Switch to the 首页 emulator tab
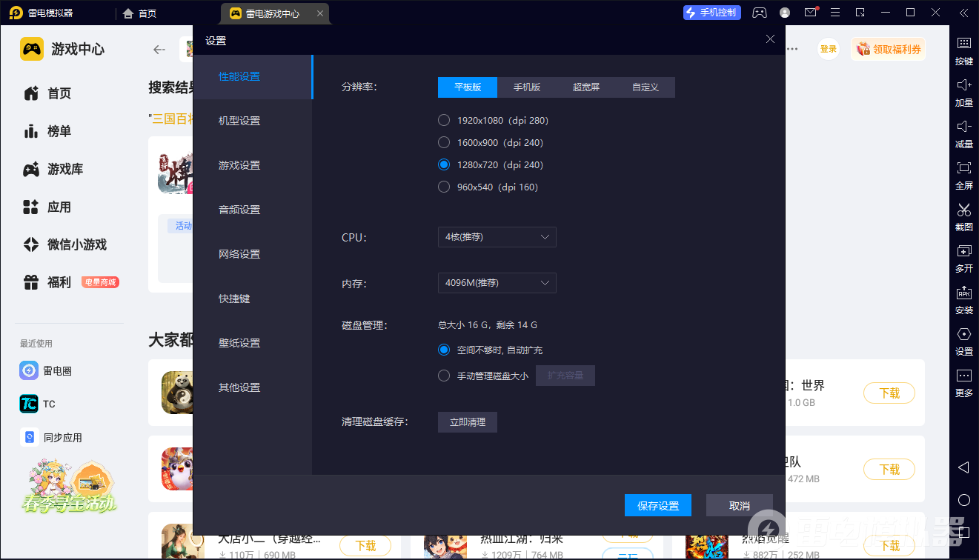Image resolution: width=979 pixels, height=560 pixels. pos(139,13)
